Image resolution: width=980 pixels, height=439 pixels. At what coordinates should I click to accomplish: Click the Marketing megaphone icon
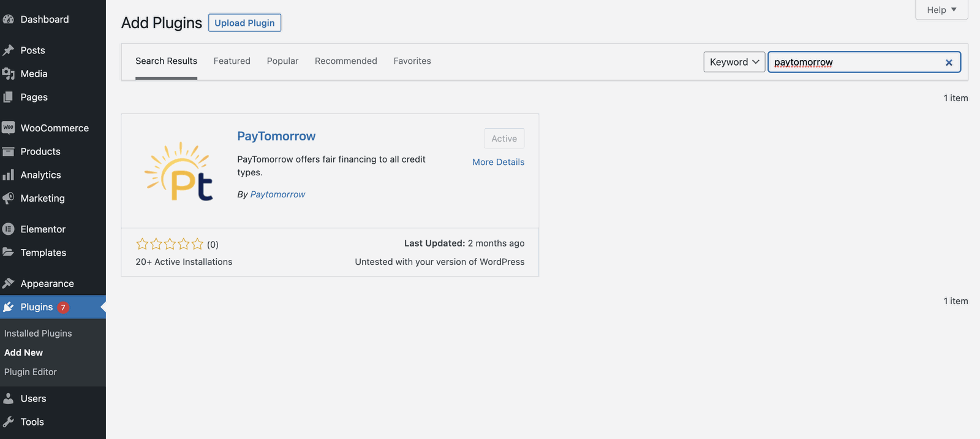click(x=8, y=198)
